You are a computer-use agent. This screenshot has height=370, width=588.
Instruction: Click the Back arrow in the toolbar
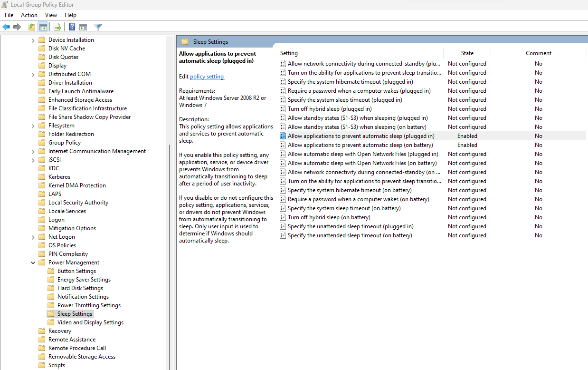[x=6, y=27]
